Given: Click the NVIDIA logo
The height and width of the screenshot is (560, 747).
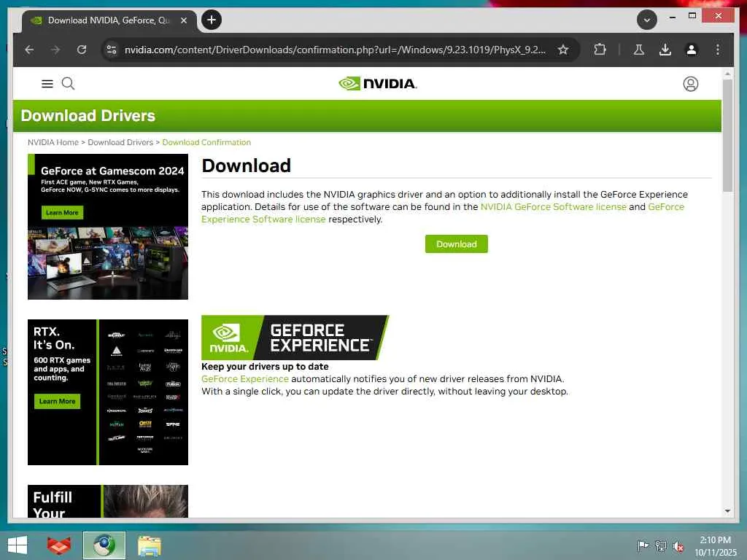Looking at the screenshot, I should (x=377, y=84).
